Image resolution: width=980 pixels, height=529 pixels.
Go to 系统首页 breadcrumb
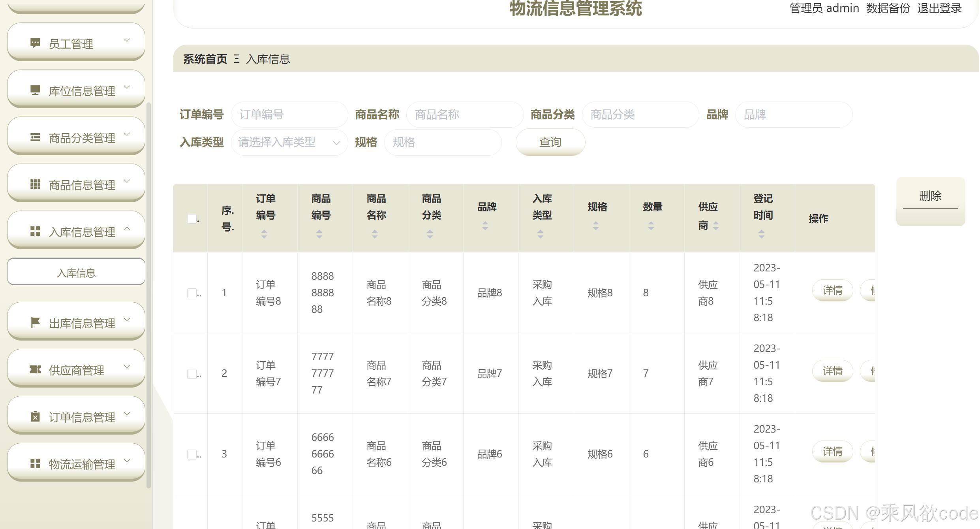point(205,59)
